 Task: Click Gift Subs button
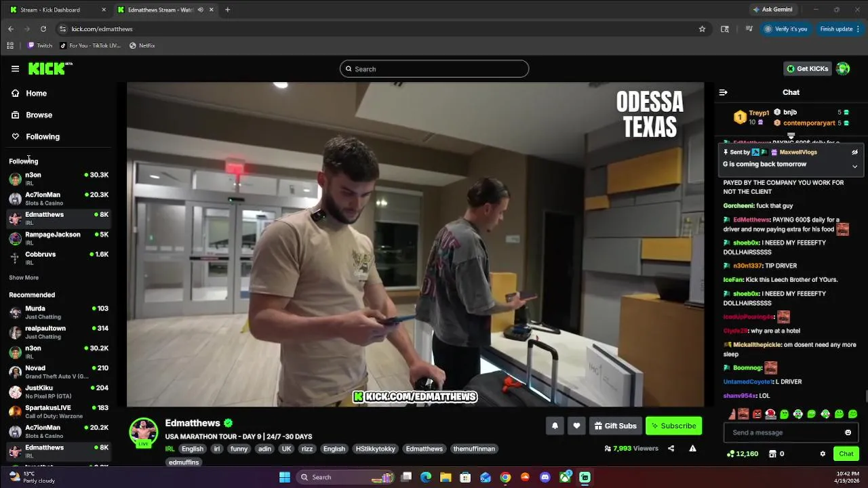click(x=615, y=426)
